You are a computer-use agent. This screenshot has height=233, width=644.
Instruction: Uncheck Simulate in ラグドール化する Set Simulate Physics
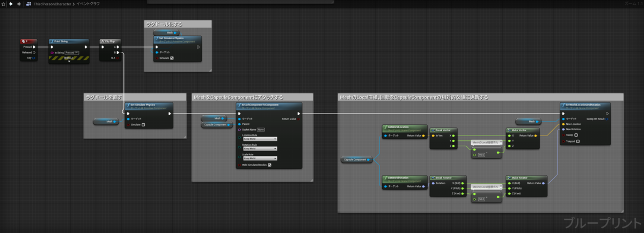[x=172, y=58]
